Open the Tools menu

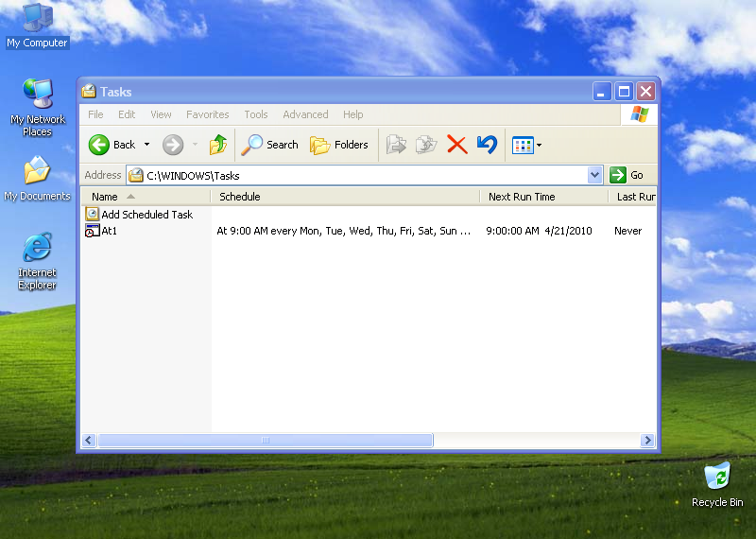click(x=255, y=114)
